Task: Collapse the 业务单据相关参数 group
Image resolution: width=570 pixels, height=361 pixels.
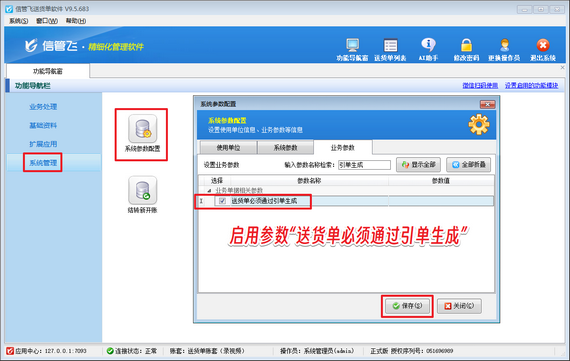Action: tap(209, 190)
